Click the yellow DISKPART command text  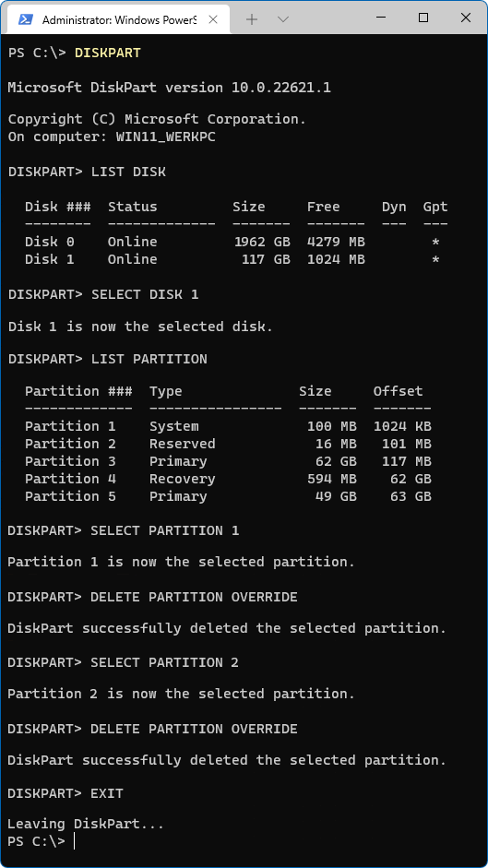pyautogui.click(x=108, y=54)
